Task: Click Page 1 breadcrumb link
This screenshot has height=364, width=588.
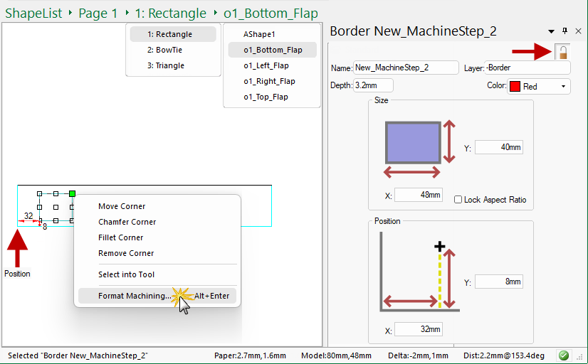Action: (98, 13)
